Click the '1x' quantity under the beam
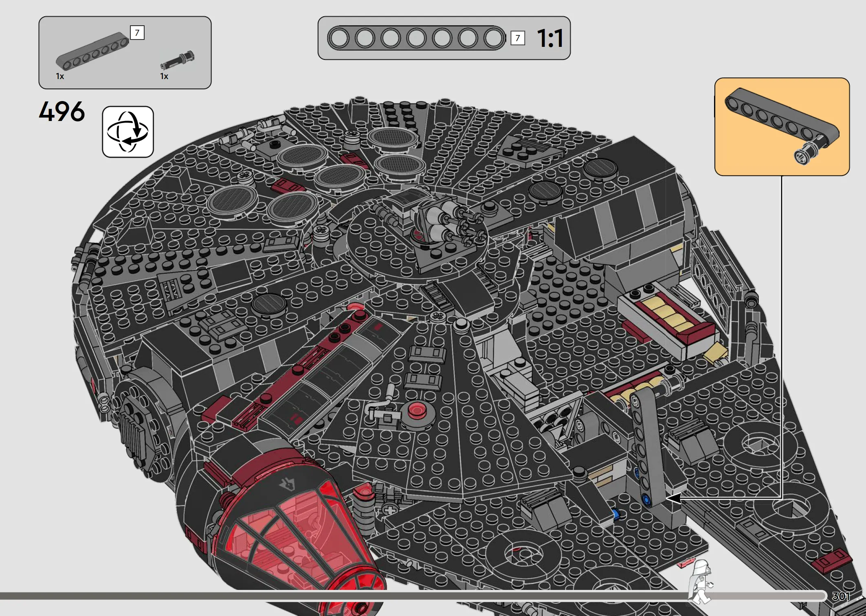This screenshot has height=616, width=866. [60, 76]
